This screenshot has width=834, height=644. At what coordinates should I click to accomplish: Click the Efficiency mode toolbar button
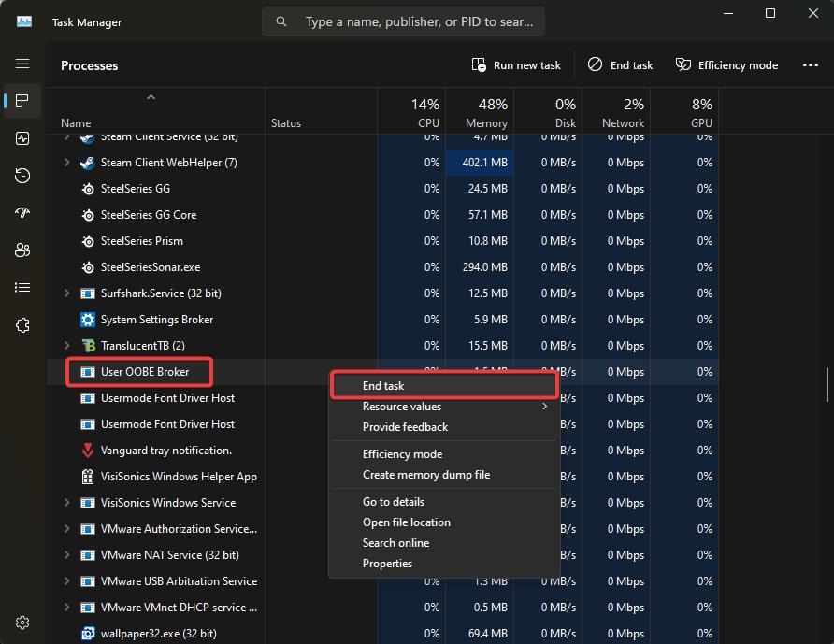point(726,65)
